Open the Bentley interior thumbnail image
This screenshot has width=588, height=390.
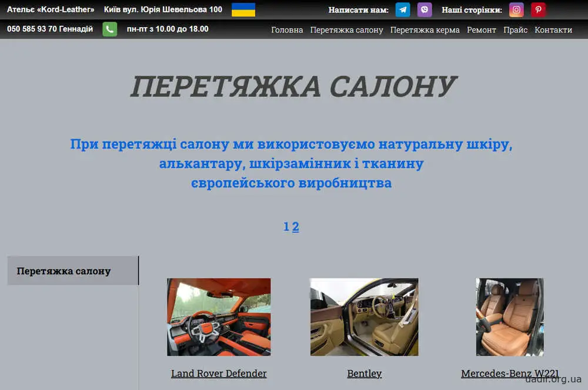pyautogui.click(x=364, y=317)
